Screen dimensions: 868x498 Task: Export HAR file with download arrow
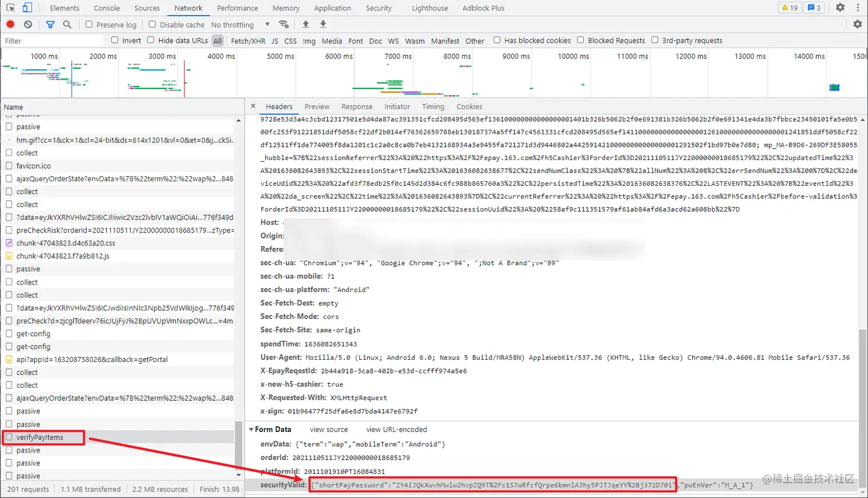[323, 25]
